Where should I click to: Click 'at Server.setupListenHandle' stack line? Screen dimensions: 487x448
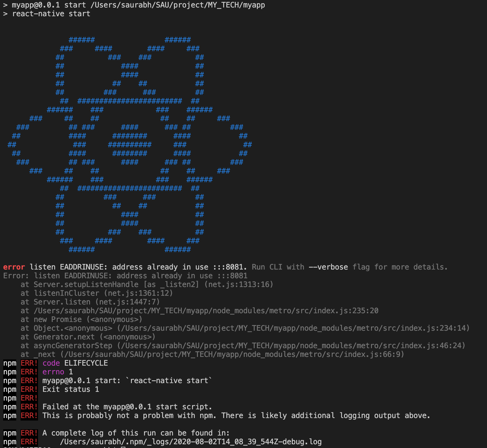(x=147, y=285)
